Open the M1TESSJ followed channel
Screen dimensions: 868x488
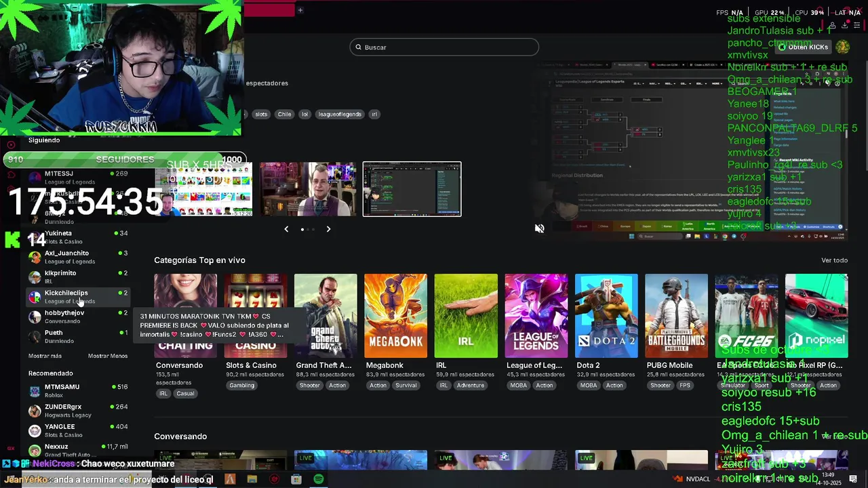click(x=78, y=178)
